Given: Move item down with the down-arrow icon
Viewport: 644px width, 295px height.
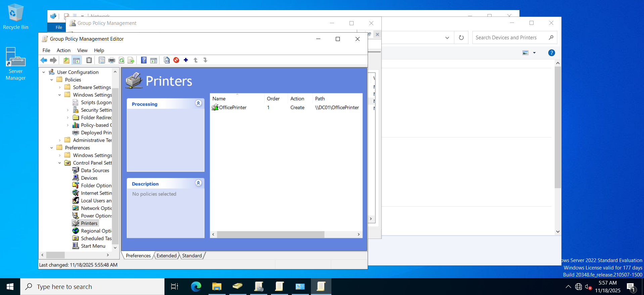Looking at the screenshot, I should pos(205,60).
